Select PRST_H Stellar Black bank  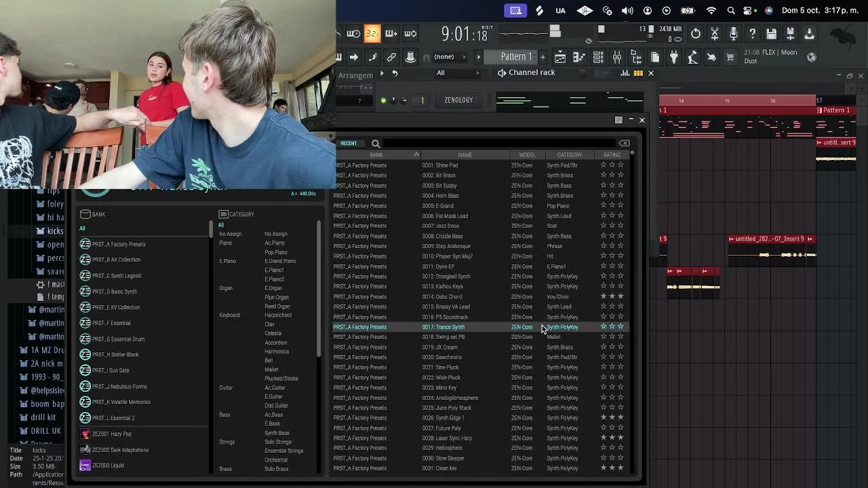point(115,354)
